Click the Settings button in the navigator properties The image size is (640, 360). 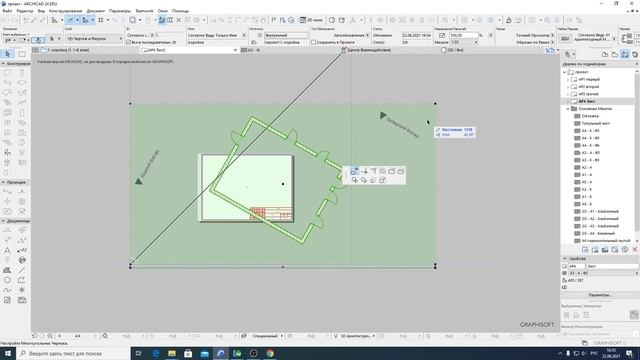click(600, 295)
